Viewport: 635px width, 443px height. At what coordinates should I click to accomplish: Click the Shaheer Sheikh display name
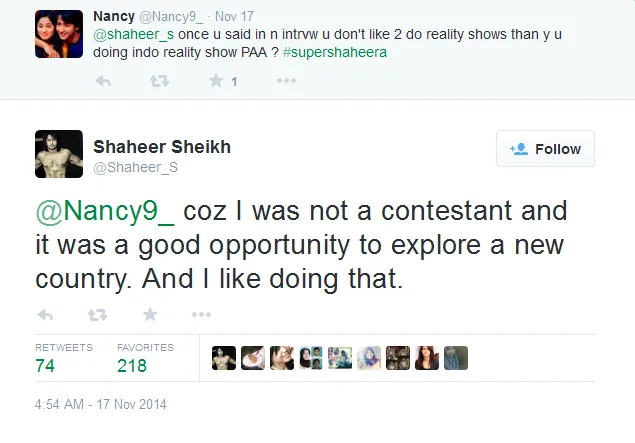click(162, 147)
